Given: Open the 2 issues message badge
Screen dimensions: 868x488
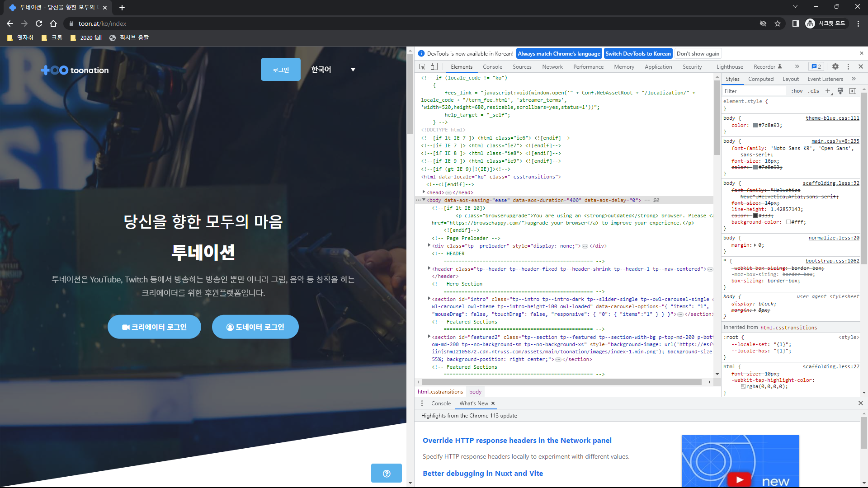Looking at the screenshot, I should (x=816, y=66).
